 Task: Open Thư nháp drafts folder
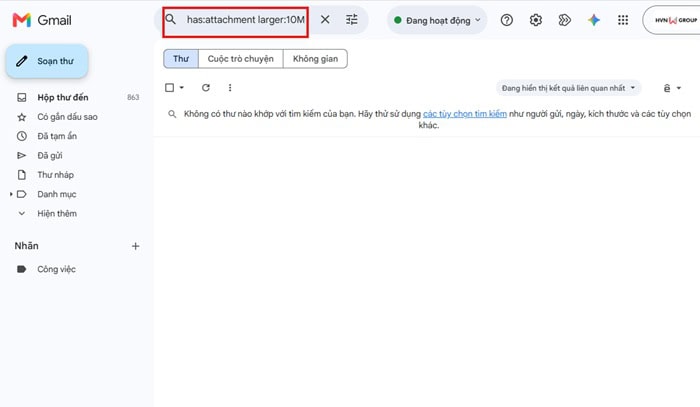click(x=55, y=175)
